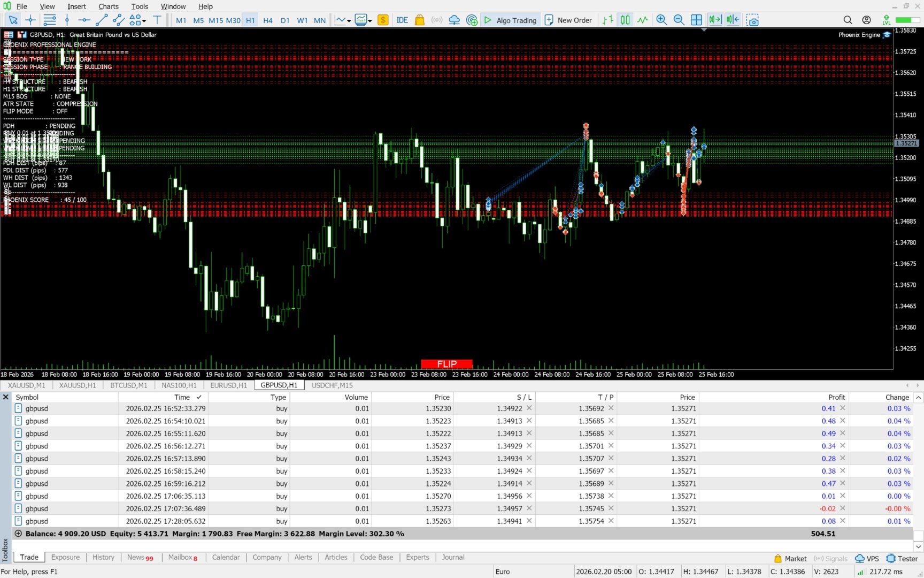Zoom out on the chart
The height and width of the screenshot is (578, 924).
tap(679, 20)
